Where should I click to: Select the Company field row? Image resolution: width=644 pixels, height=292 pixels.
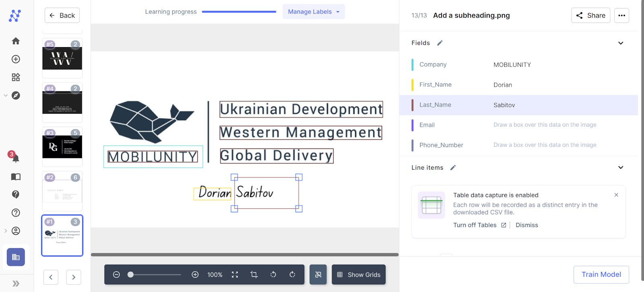(518, 65)
